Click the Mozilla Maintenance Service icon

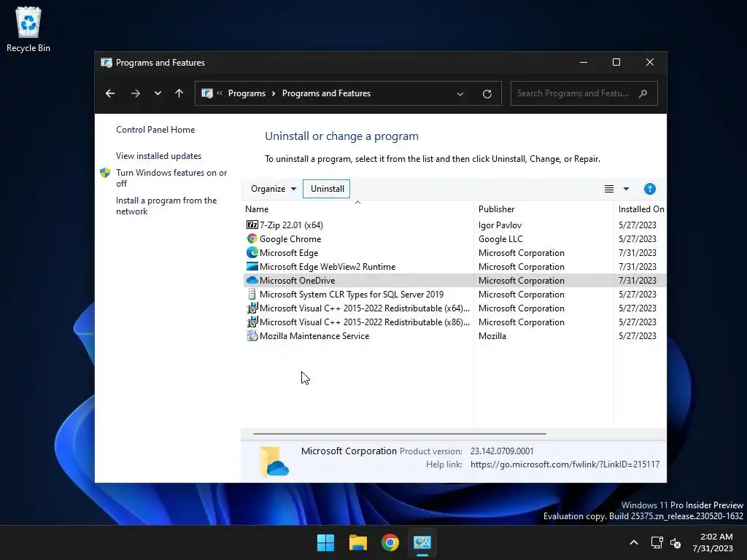click(x=252, y=335)
